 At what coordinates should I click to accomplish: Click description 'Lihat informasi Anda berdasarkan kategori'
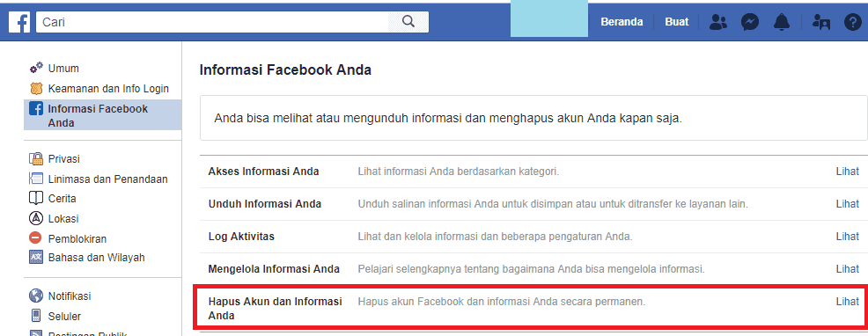click(x=459, y=172)
